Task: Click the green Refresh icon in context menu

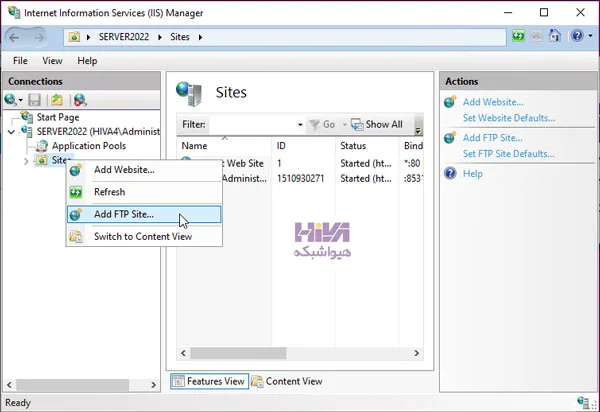Action: coord(76,192)
